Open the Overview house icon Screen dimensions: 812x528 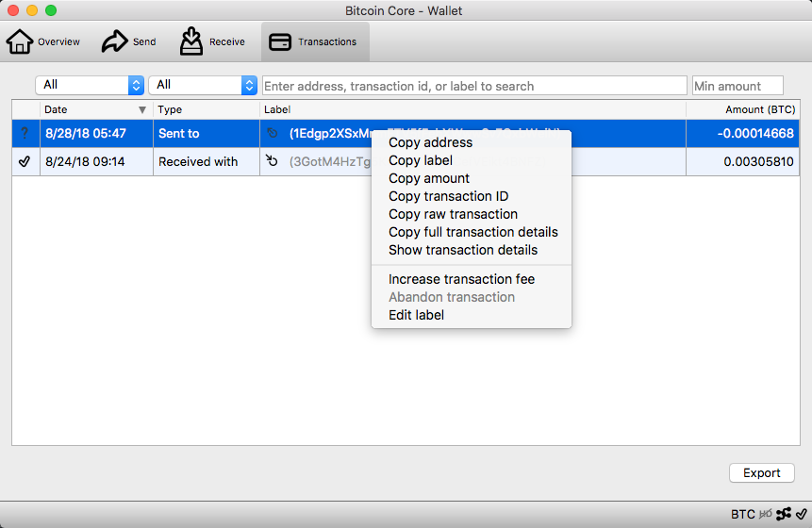tap(20, 41)
